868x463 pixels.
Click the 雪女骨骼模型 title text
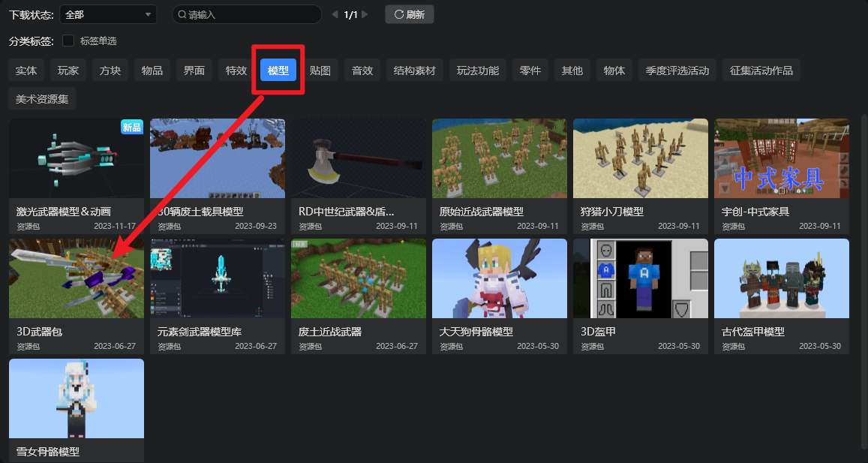(47, 452)
